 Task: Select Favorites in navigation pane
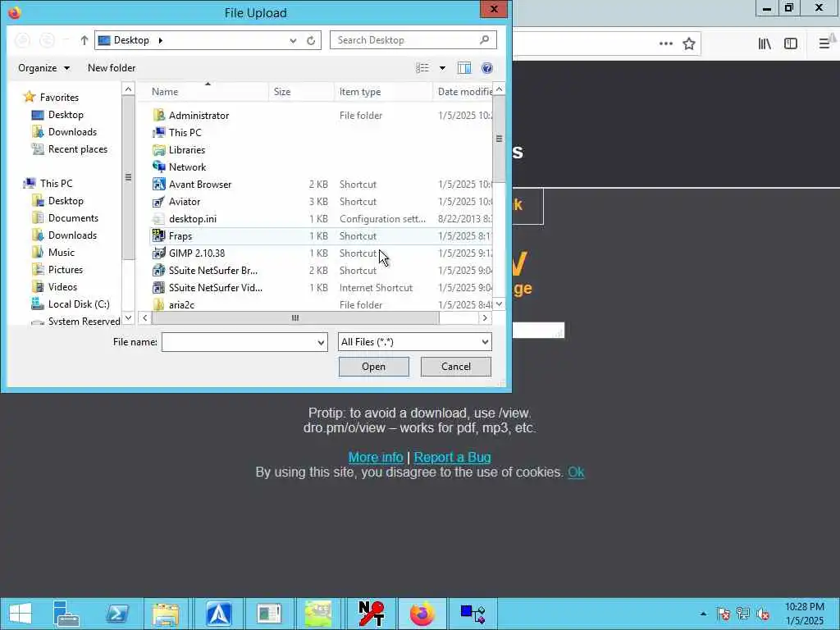[x=52, y=98]
